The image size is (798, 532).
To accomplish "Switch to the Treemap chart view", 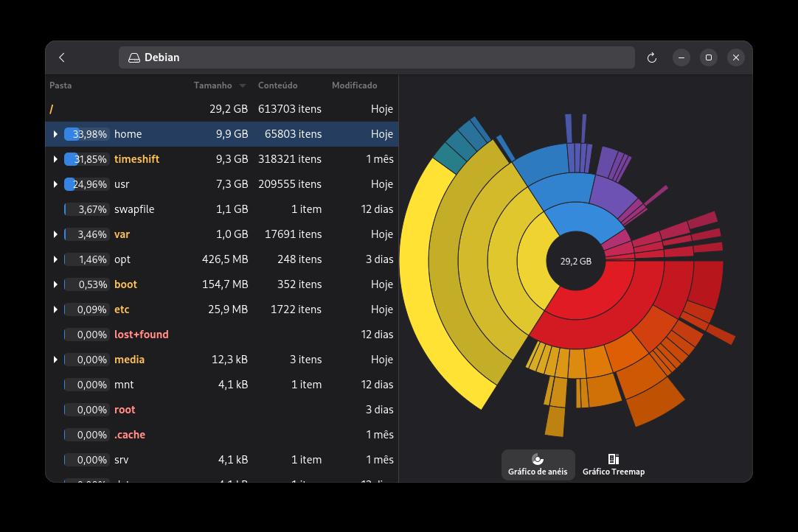I will point(613,465).
